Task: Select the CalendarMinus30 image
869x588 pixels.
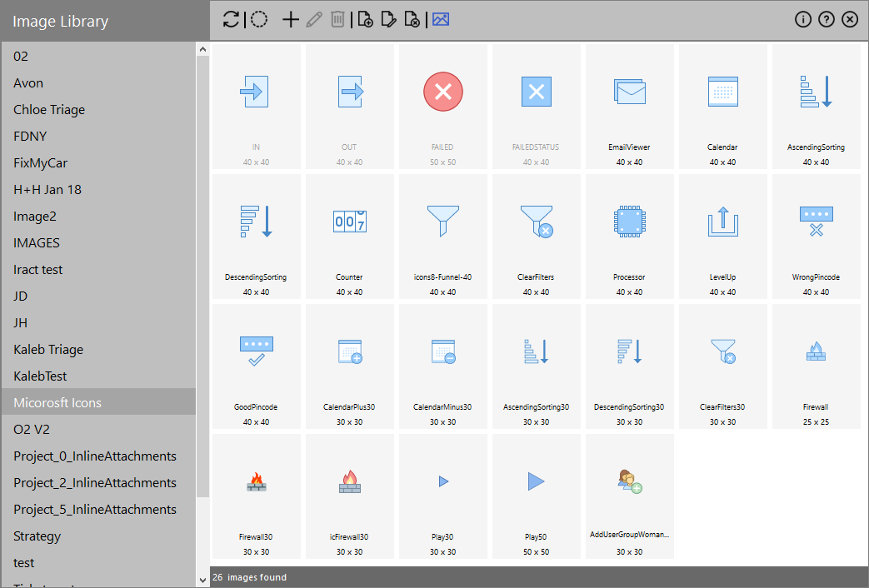Action: 442,366
